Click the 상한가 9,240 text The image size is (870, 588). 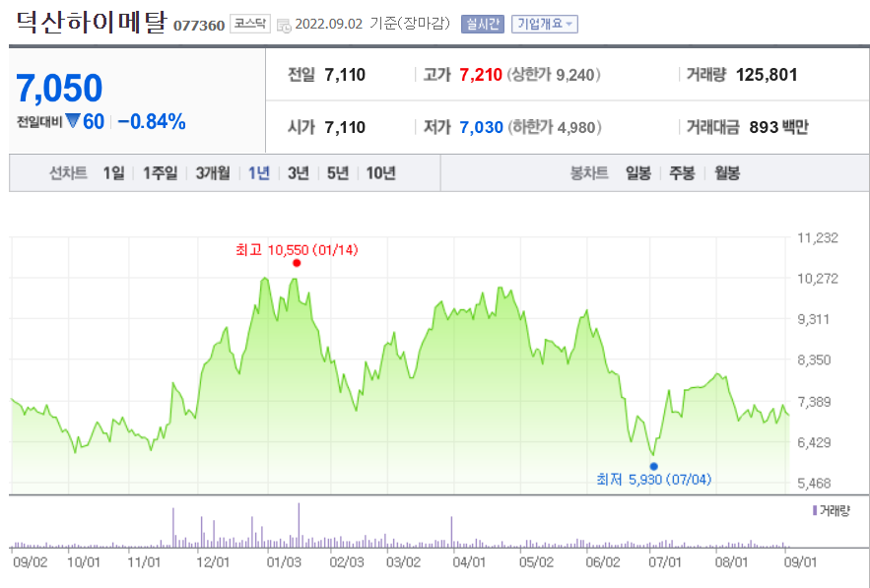(553, 75)
